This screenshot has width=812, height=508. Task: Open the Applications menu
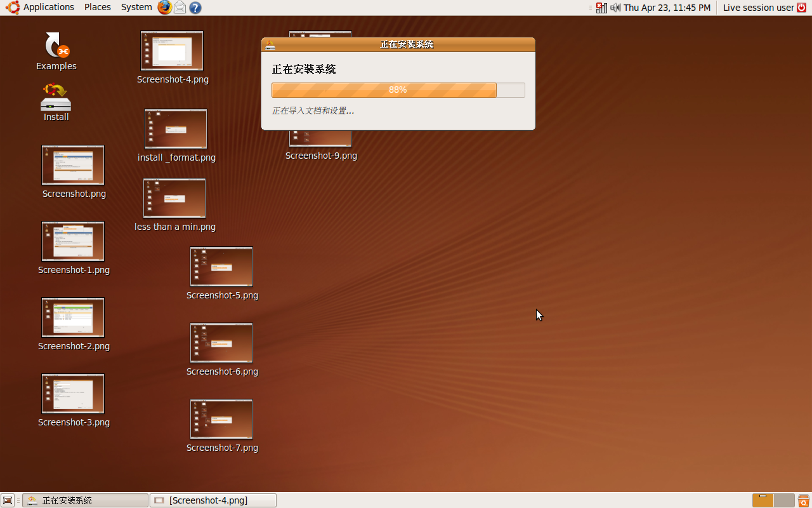coord(49,8)
